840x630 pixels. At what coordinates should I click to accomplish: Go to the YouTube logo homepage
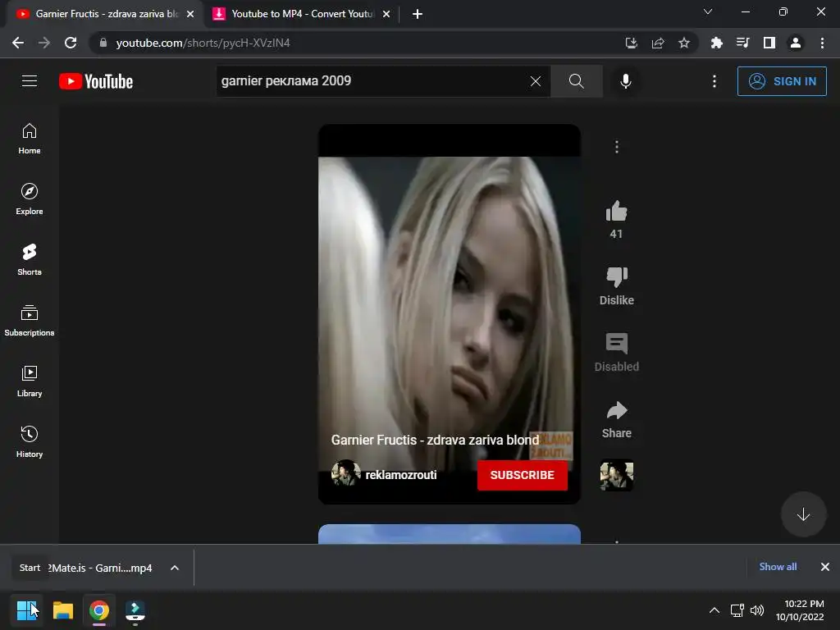(x=96, y=81)
